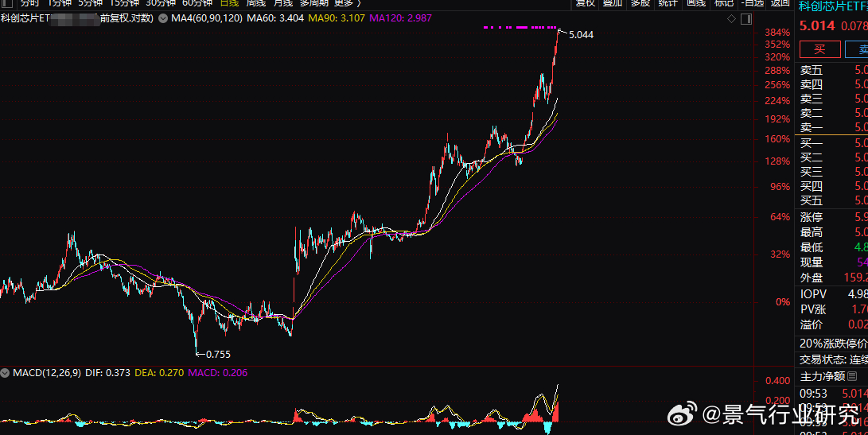This screenshot has width=868, height=435.
Task: Click the 科创芯片ETF title in quote panel
Action: [x=832, y=6]
